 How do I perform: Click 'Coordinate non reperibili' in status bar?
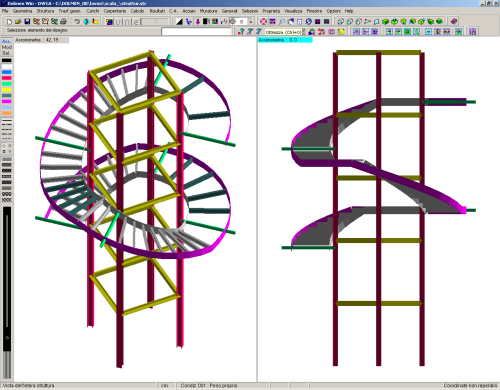pos(470,386)
